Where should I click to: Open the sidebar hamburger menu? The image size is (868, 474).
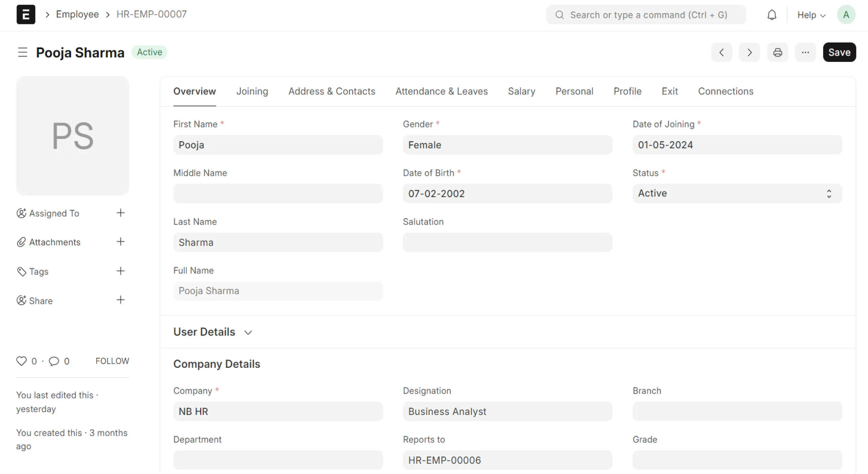[23, 52]
